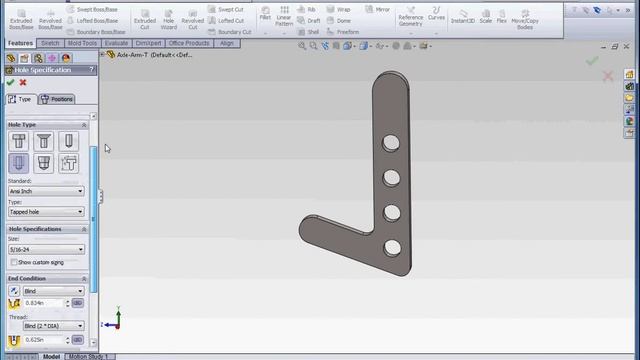Open DimXpertManager tab icon
Viewport: 640px width, 360px height.
click(x=52, y=58)
